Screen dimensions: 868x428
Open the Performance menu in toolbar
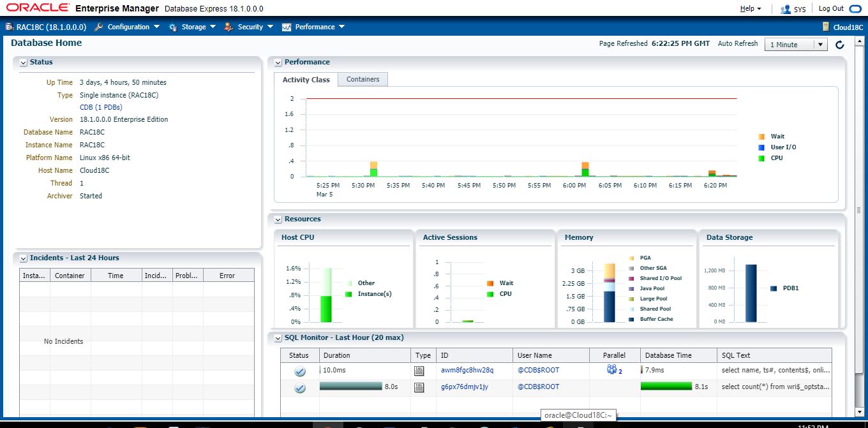[x=320, y=27]
